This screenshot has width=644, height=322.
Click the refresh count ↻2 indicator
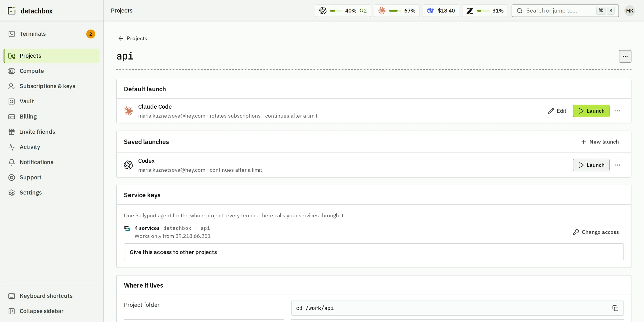click(x=363, y=11)
